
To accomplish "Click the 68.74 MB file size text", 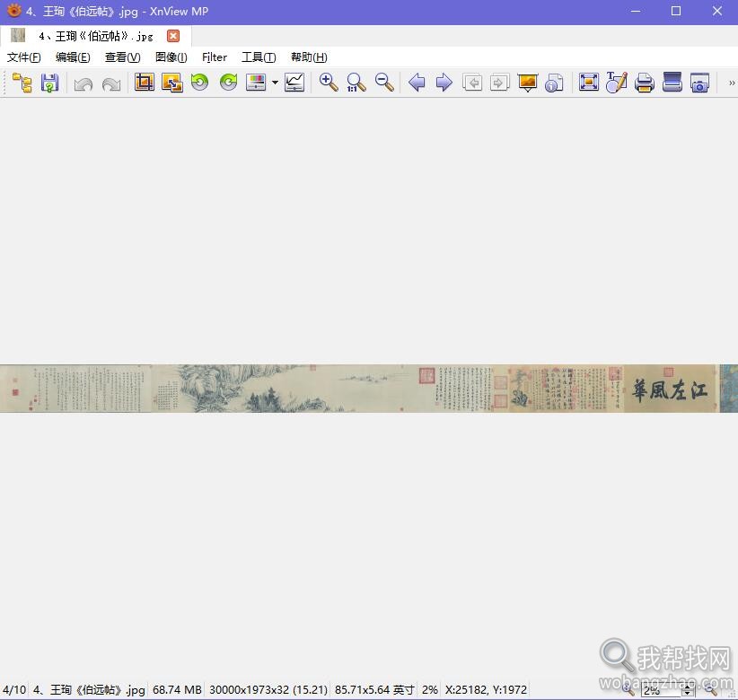I will click(177, 689).
